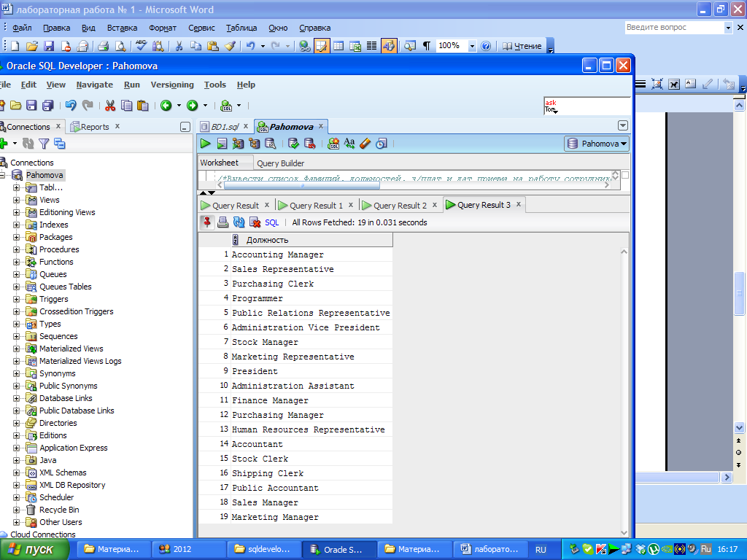Toggle Word Reading mode button

point(522,46)
